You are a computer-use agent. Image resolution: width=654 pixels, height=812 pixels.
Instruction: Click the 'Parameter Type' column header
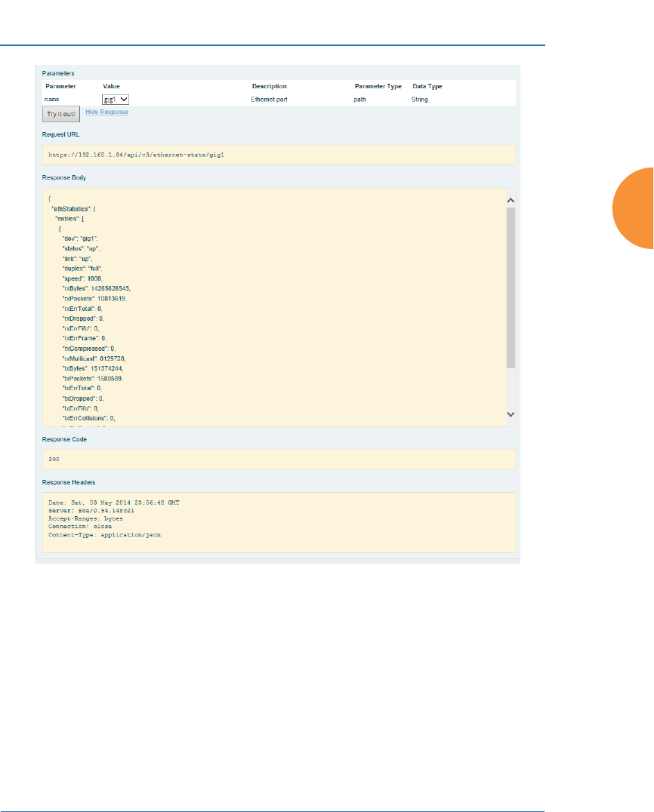[x=378, y=87]
